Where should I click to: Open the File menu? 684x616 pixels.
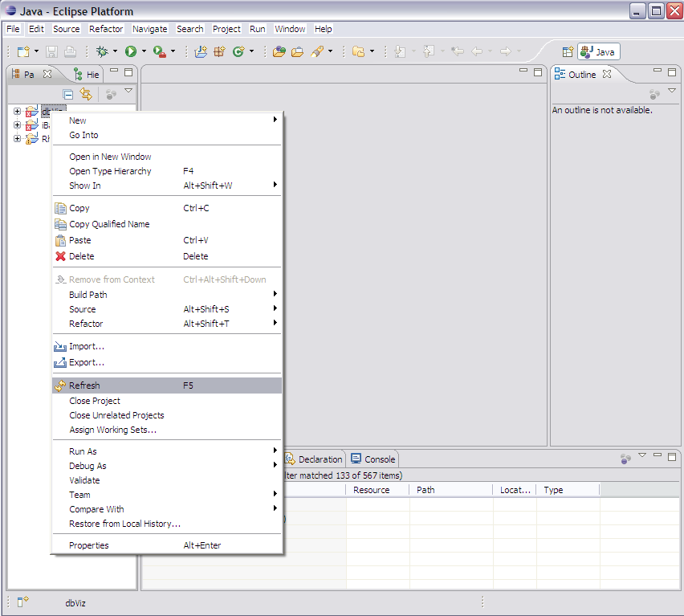[13, 29]
